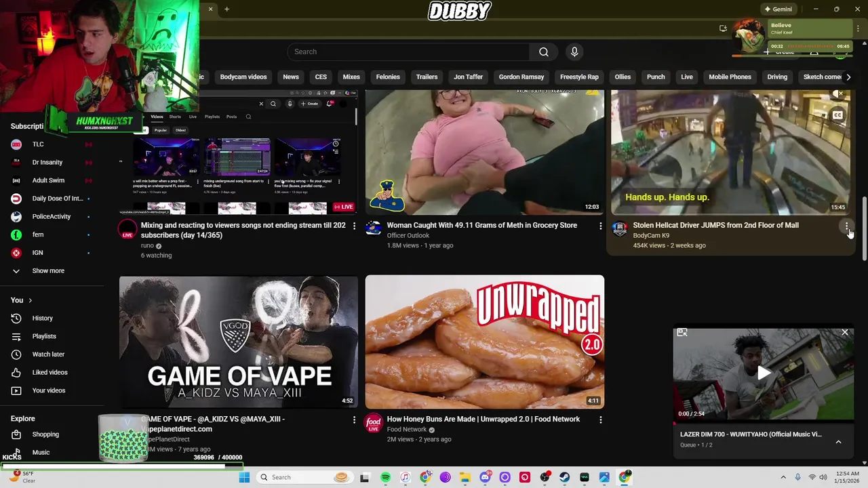Select the Mobile Phones chip
The height and width of the screenshot is (488, 868).
[x=730, y=77]
